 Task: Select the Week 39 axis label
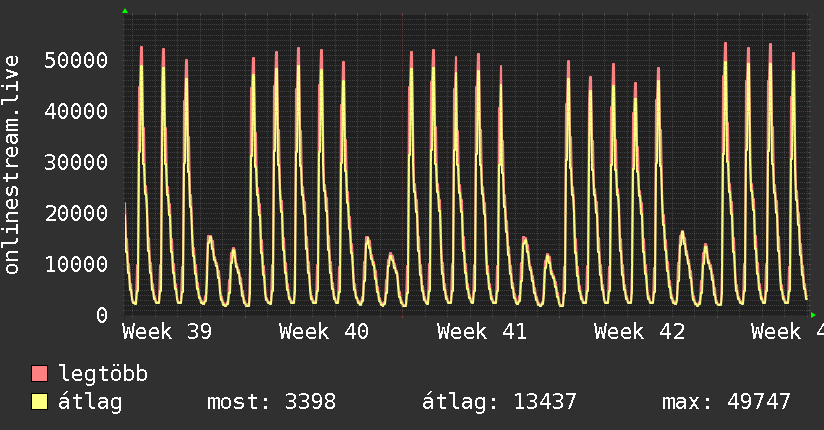coord(167,332)
